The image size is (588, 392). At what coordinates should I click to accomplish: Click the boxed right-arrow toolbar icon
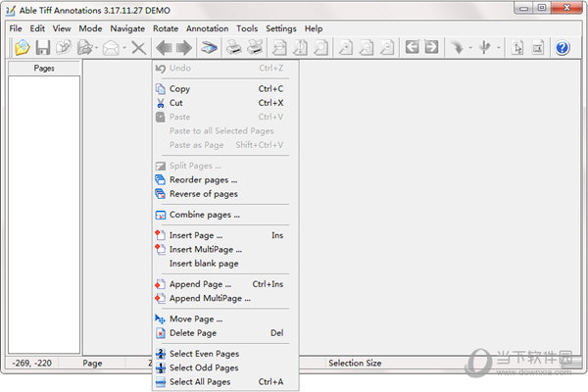click(x=431, y=47)
